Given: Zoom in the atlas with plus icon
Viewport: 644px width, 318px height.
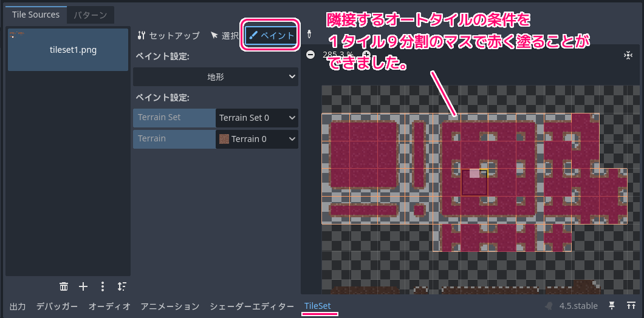Looking at the screenshot, I should (x=366, y=55).
